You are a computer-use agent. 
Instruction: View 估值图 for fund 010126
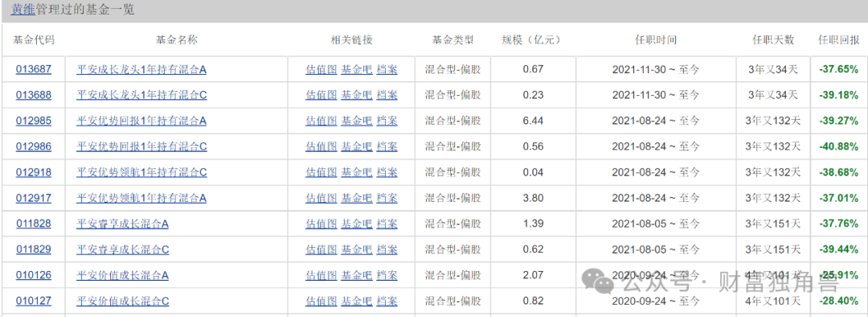click(x=321, y=275)
